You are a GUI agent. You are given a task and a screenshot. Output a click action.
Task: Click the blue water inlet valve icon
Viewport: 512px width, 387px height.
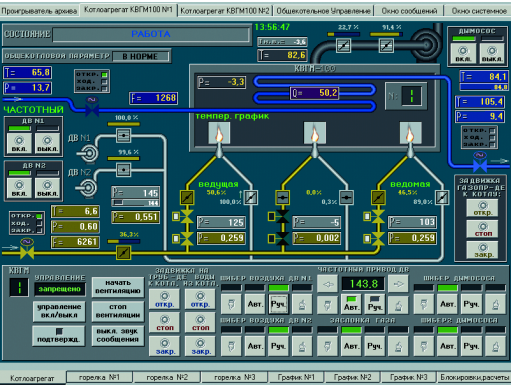click(92, 107)
